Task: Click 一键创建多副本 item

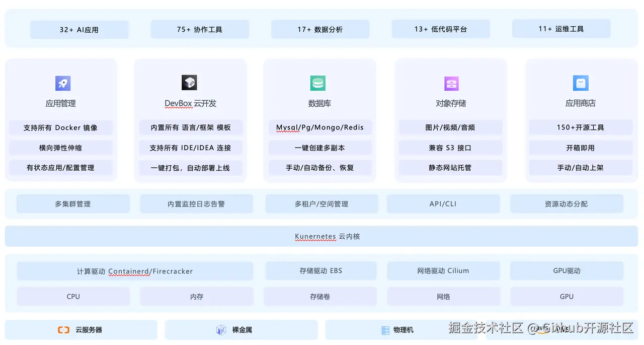Action: pos(320,148)
